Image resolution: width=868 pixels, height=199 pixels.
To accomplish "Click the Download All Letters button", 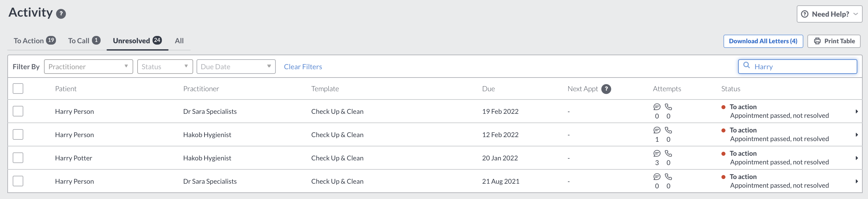I will pyautogui.click(x=763, y=41).
